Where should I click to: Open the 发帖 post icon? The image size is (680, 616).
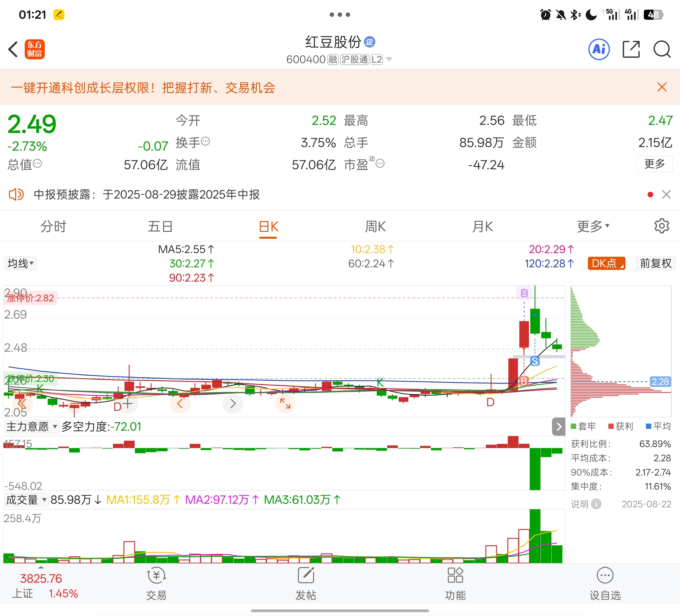point(306,583)
